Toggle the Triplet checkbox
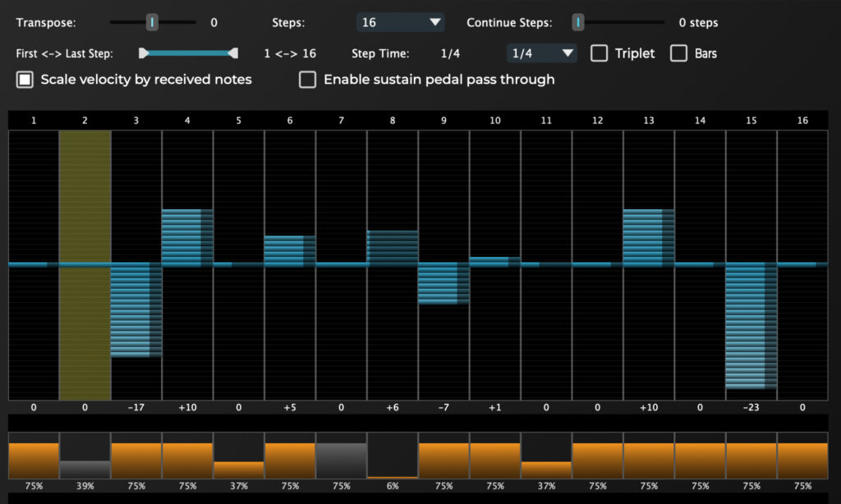This screenshot has width=841, height=504. (600, 53)
